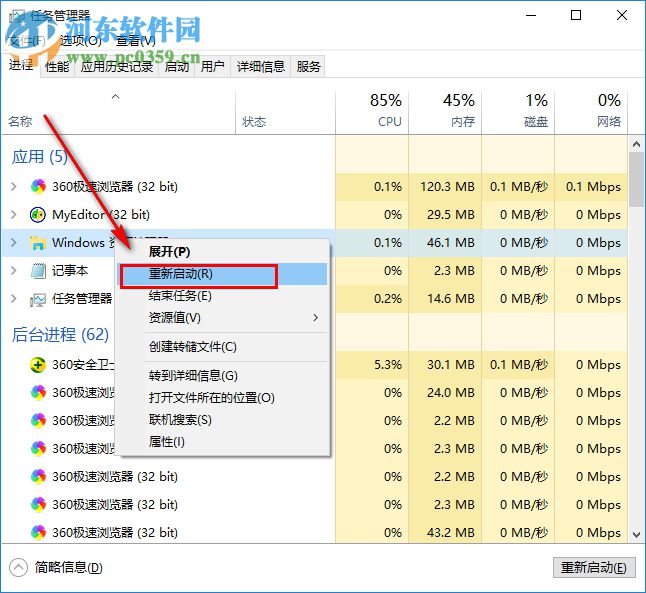This screenshot has height=593, width=646.
Task: Switch to the 启动 tab
Action: (x=177, y=66)
